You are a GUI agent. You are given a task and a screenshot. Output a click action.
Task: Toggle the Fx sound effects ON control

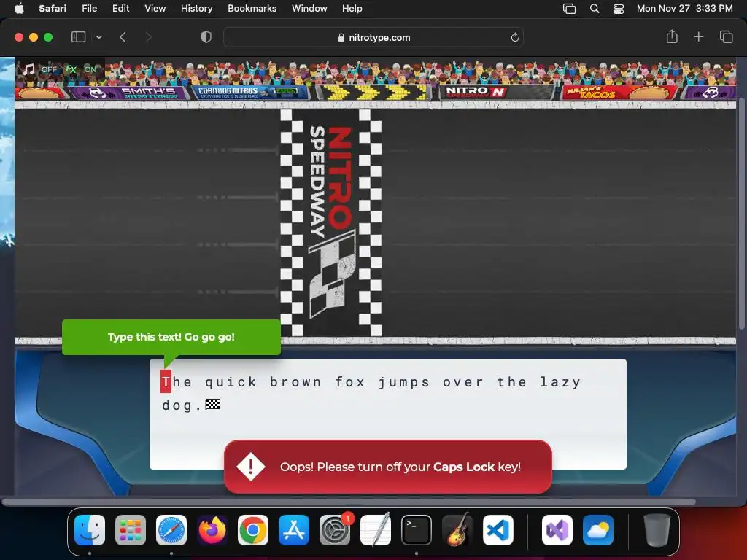(x=81, y=69)
